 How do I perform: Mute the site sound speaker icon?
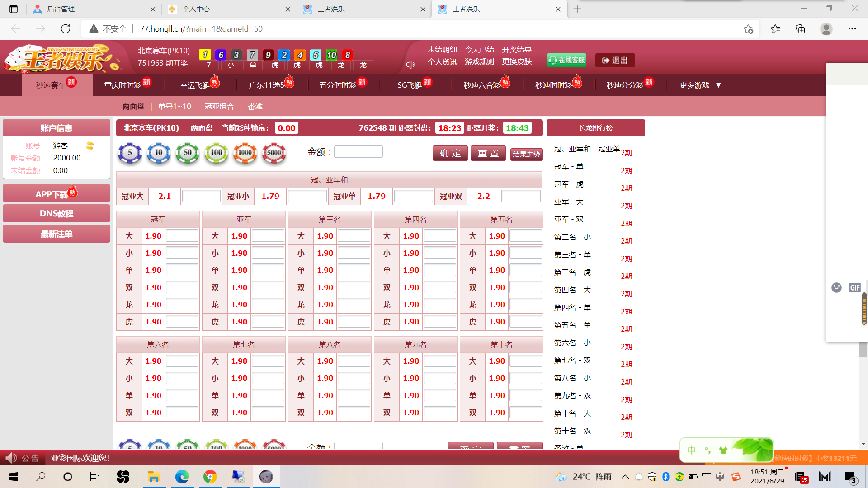pos(410,65)
